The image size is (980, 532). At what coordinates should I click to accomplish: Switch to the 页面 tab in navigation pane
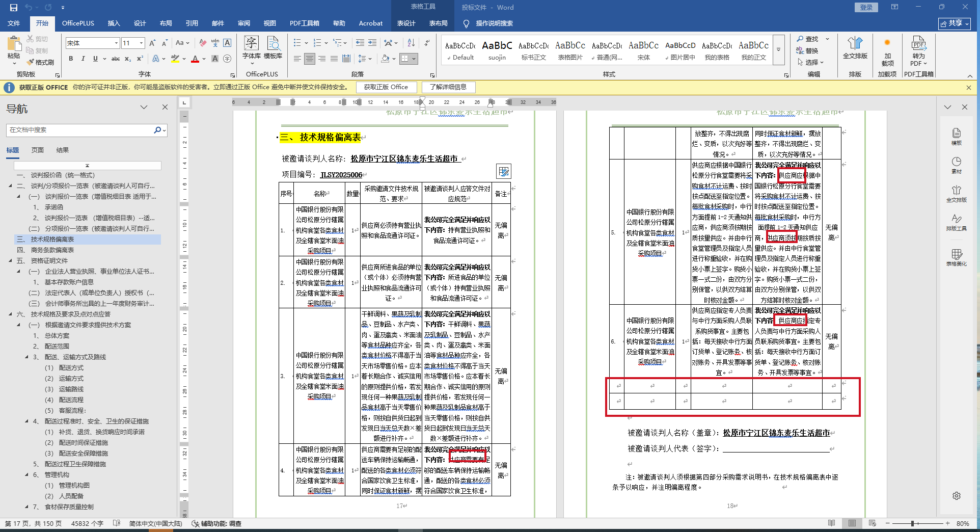click(x=37, y=150)
